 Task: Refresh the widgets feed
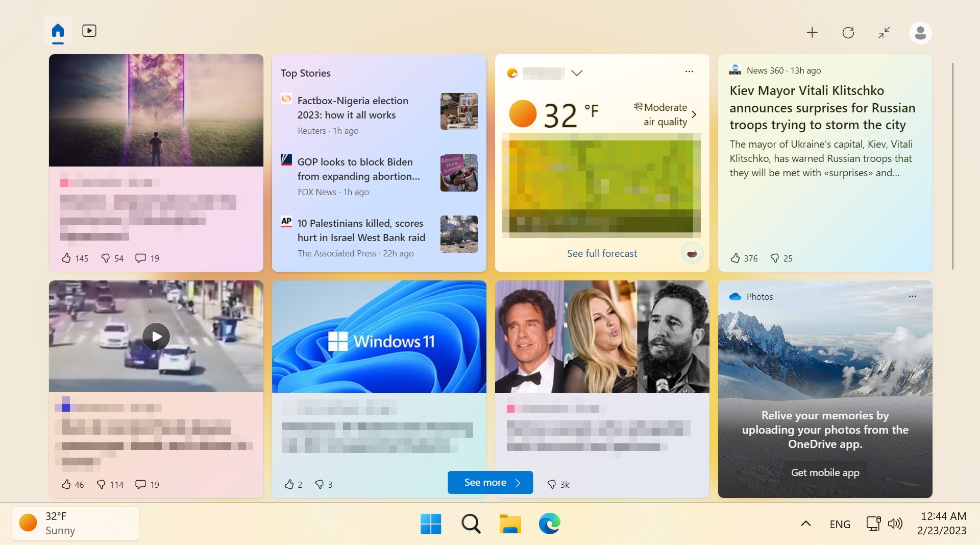[x=848, y=33]
